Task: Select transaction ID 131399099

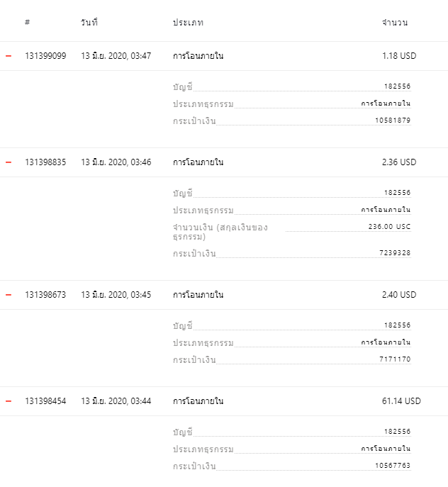Action: coord(45,56)
